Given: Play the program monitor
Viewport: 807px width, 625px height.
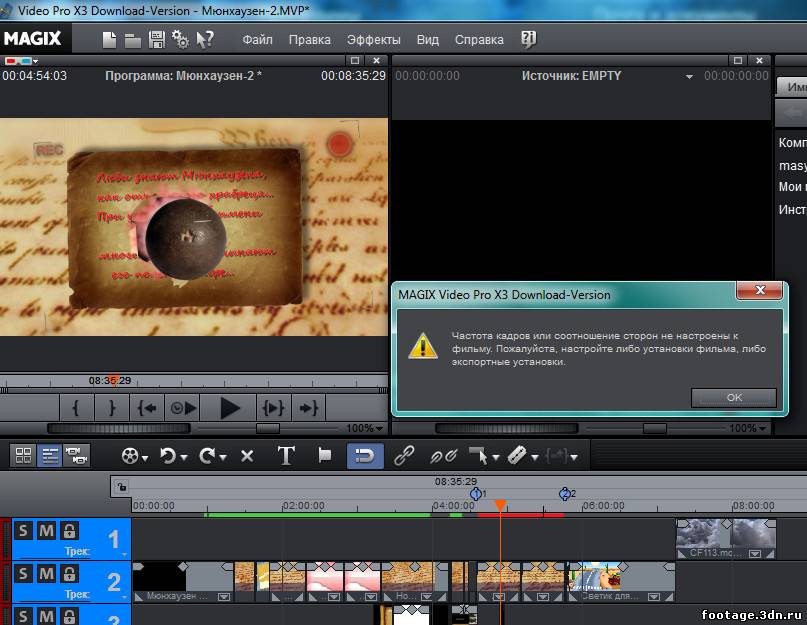Looking at the screenshot, I should pyautogui.click(x=229, y=408).
